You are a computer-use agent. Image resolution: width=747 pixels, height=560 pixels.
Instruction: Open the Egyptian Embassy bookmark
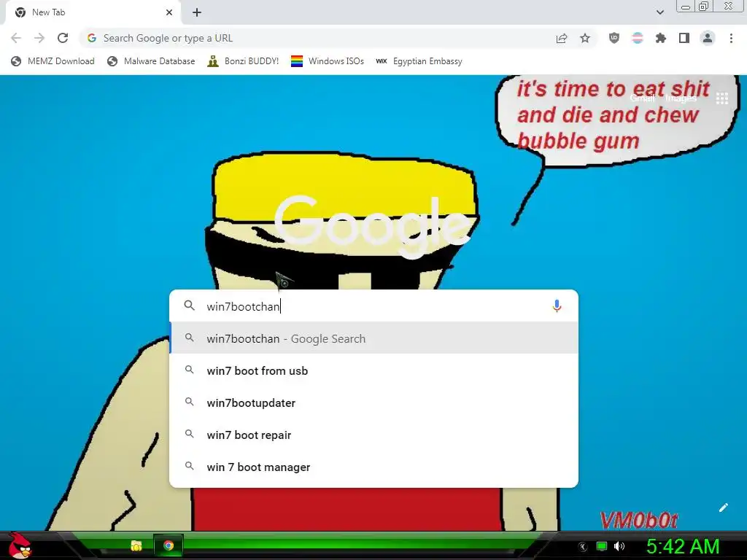point(419,61)
